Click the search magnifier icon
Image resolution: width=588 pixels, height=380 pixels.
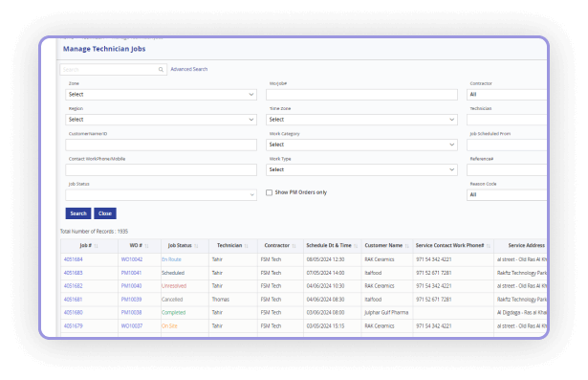161,70
